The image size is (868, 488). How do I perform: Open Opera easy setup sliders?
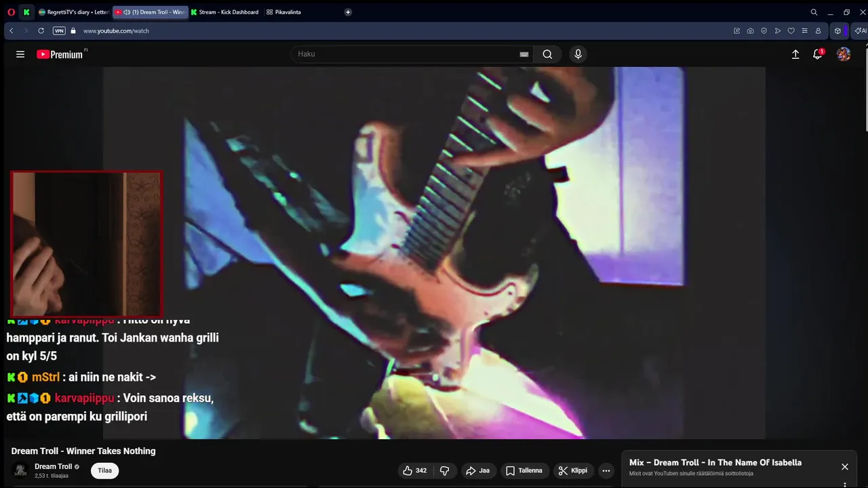804,30
